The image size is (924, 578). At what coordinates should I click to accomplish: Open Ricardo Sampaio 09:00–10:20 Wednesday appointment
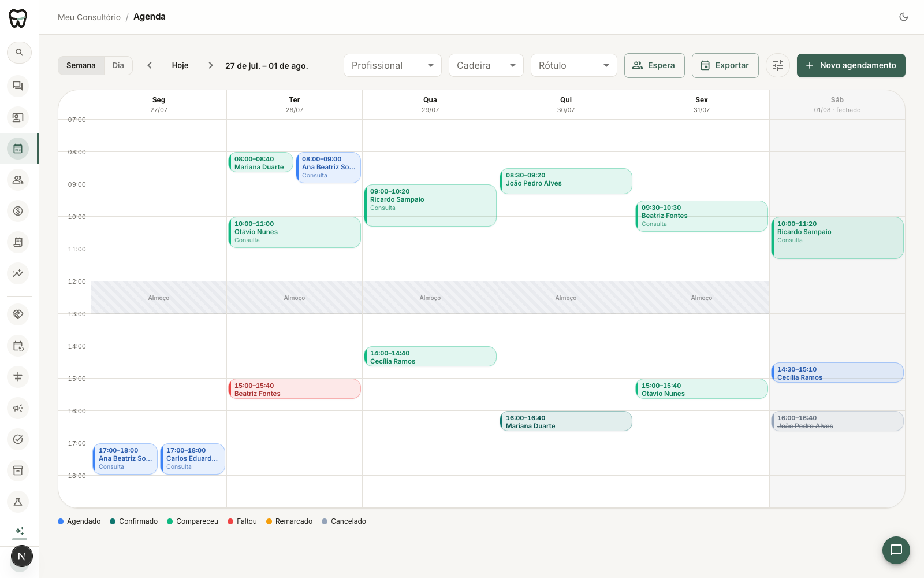430,206
